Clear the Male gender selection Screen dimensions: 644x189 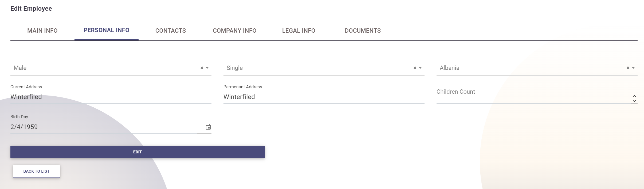(x=202, y=68)
